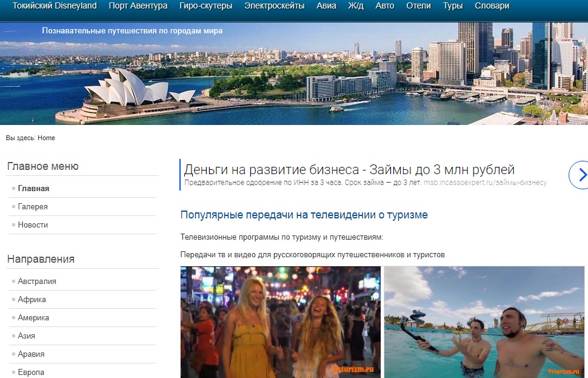Screen dimensions: 588x378
Task: Open the Деньги на развитие бизнеса ad headline
Action: tap(349, 170)
